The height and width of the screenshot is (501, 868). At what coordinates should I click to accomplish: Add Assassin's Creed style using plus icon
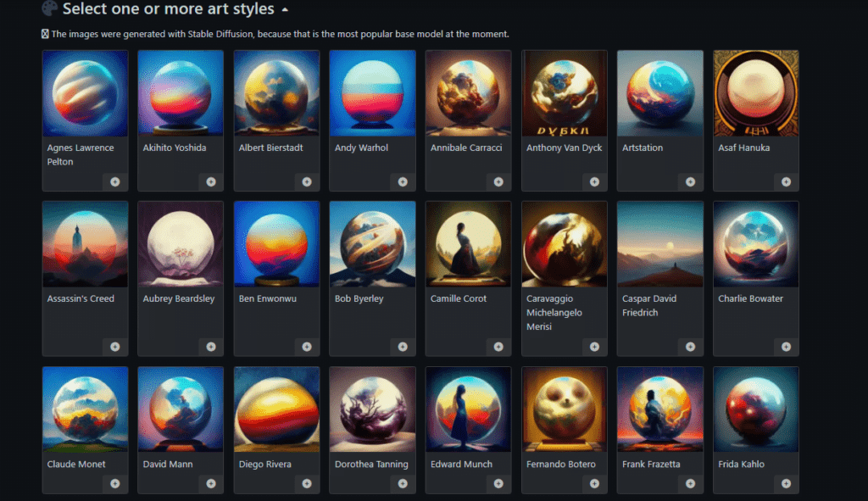point(114,347)
